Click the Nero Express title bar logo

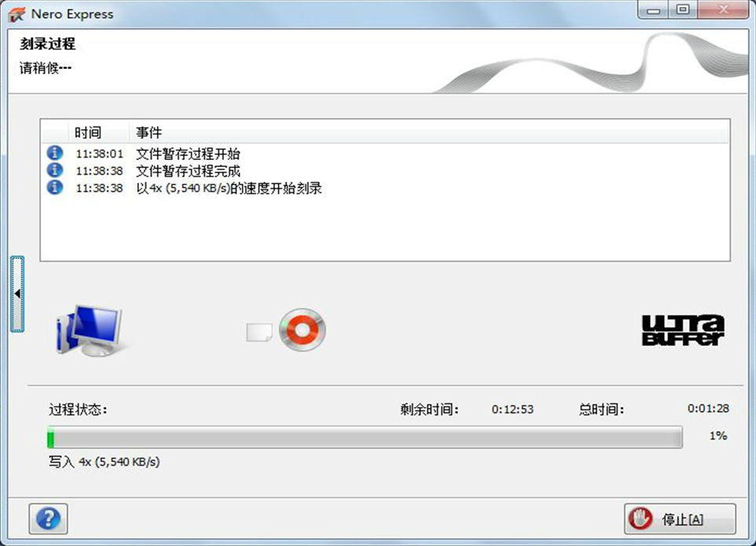click(x=16, y=14)
